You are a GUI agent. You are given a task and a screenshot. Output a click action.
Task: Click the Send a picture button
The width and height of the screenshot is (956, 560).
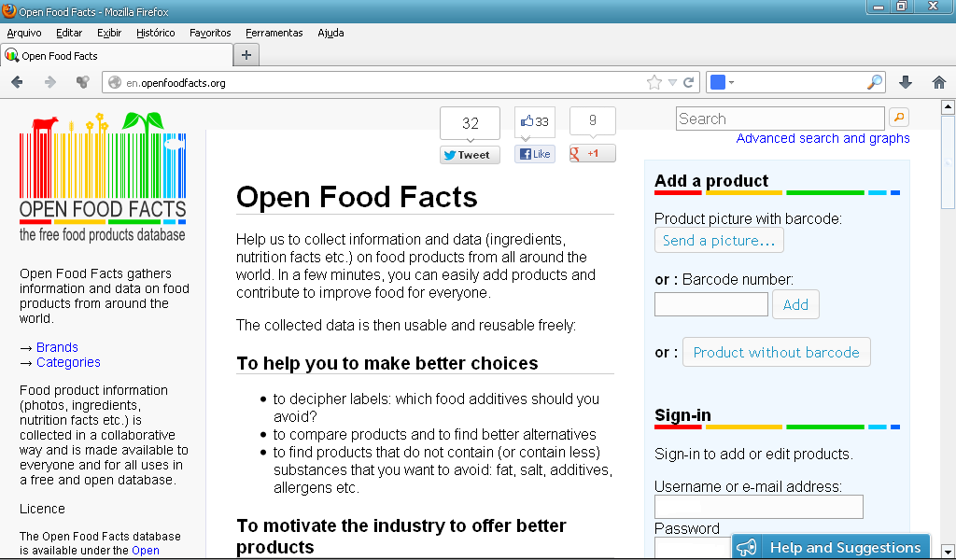pos(719,241)
